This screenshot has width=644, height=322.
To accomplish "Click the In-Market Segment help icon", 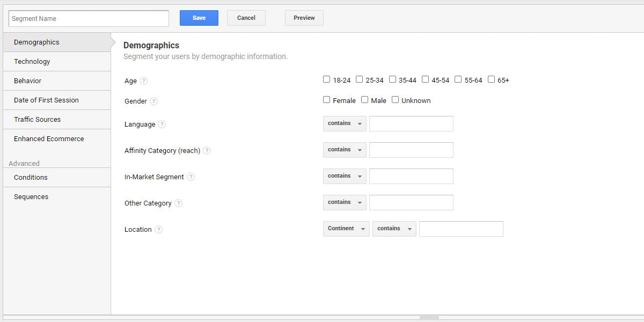I will point(191,177).
